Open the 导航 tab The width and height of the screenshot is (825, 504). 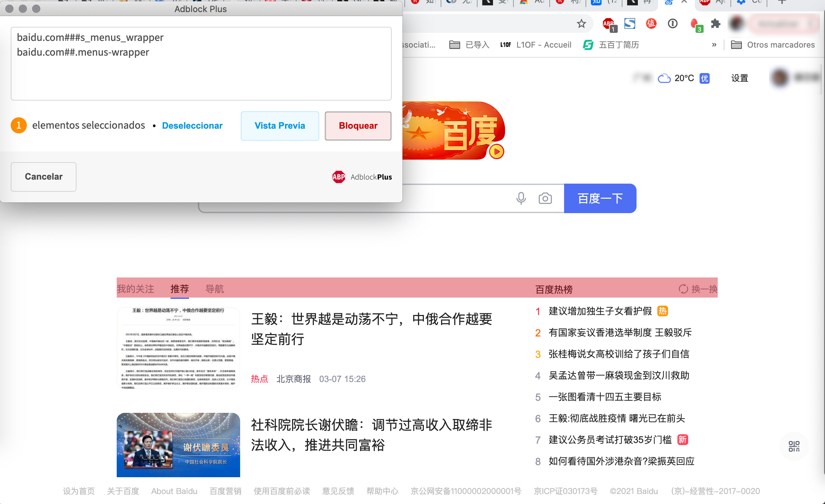coord(215,289)
